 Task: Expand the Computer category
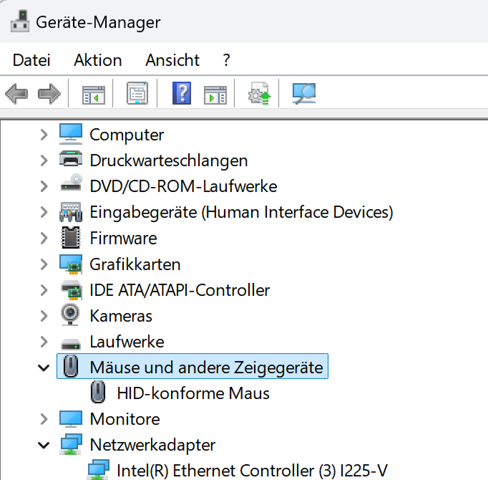point(44,135)
